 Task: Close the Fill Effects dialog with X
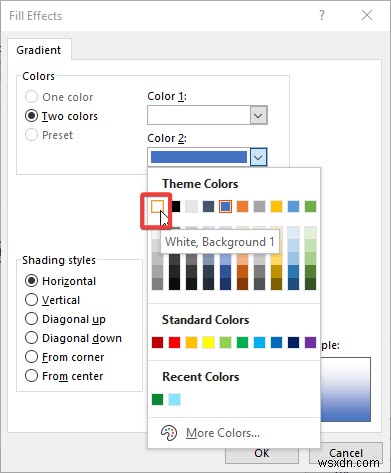pyautogui.click(x=367, y=15)
